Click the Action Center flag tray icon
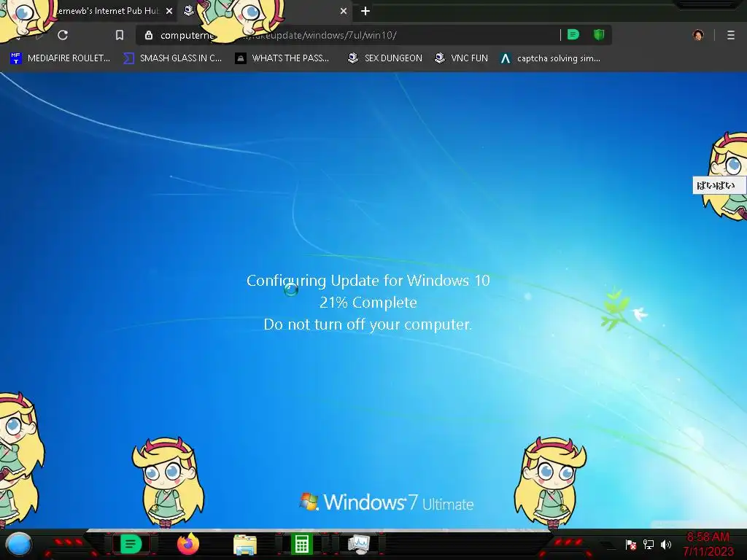The height and width of the screenshot is (560, 747). [631, 544]
